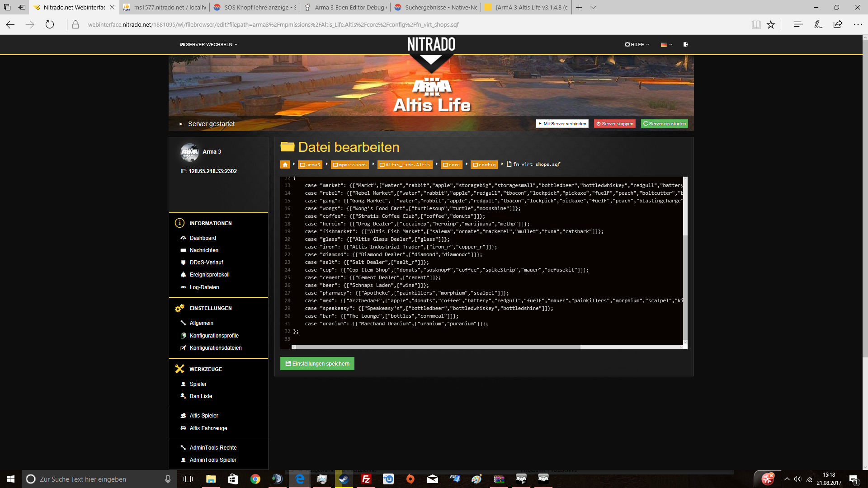The image size is (868, 488).
Task: Click the code editor horizontal scrollbar
Action: click(x=438, y=347)
